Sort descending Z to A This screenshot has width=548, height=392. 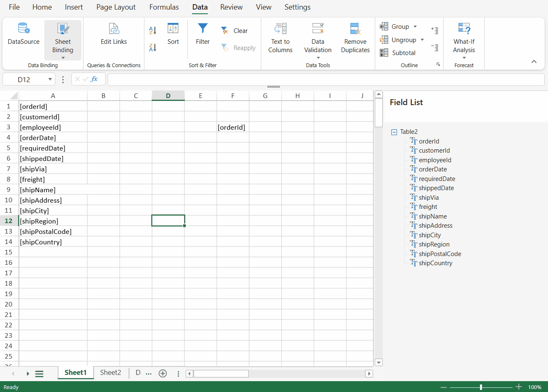pos(153,48)
